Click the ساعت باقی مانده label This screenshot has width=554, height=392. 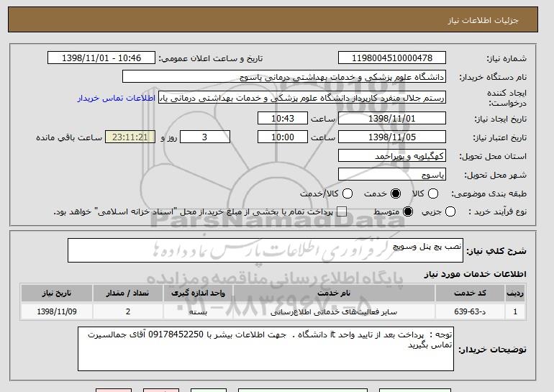coord(69,137)
